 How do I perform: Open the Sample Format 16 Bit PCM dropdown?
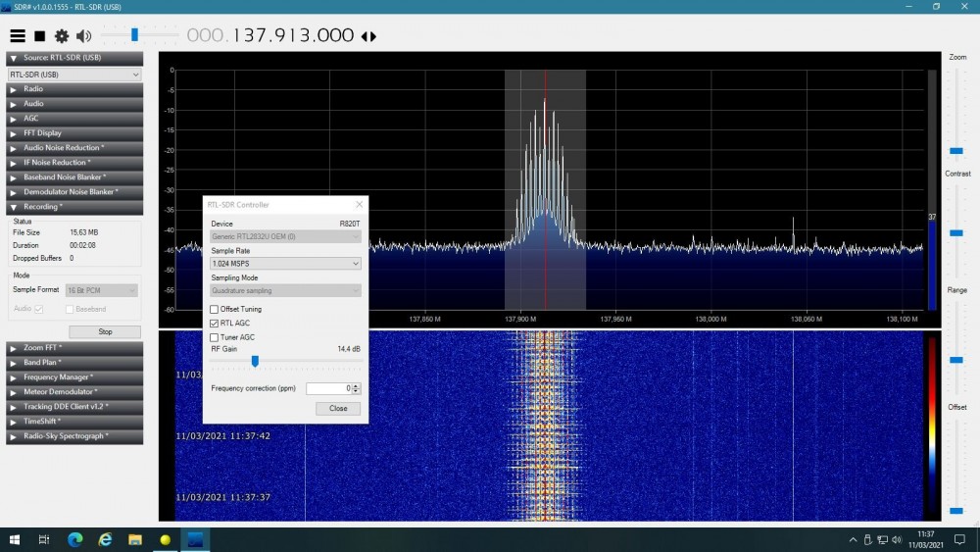101,290
